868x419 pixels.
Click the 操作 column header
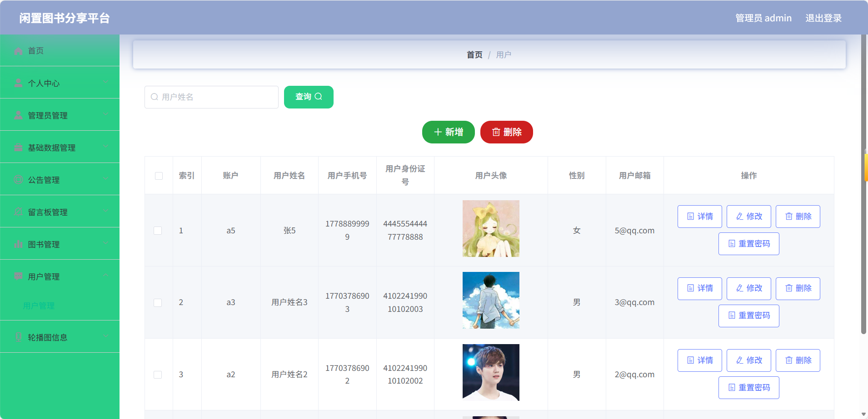[x=749, y=176]
